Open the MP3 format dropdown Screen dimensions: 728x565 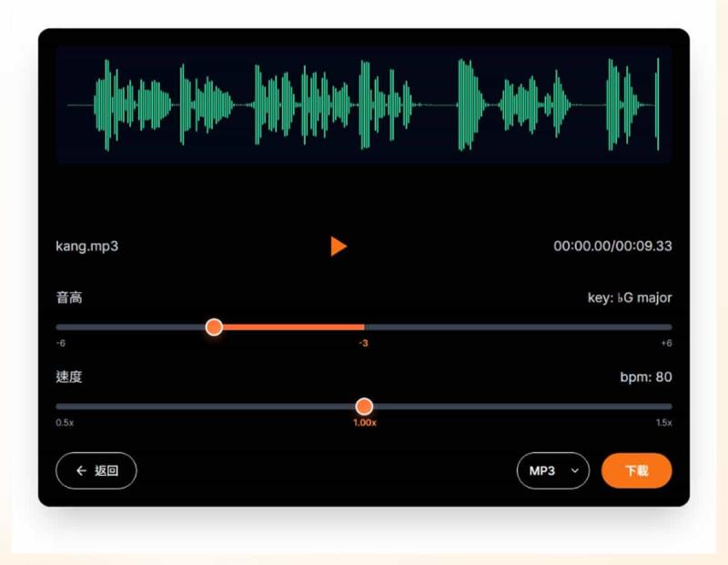point(553,470)
